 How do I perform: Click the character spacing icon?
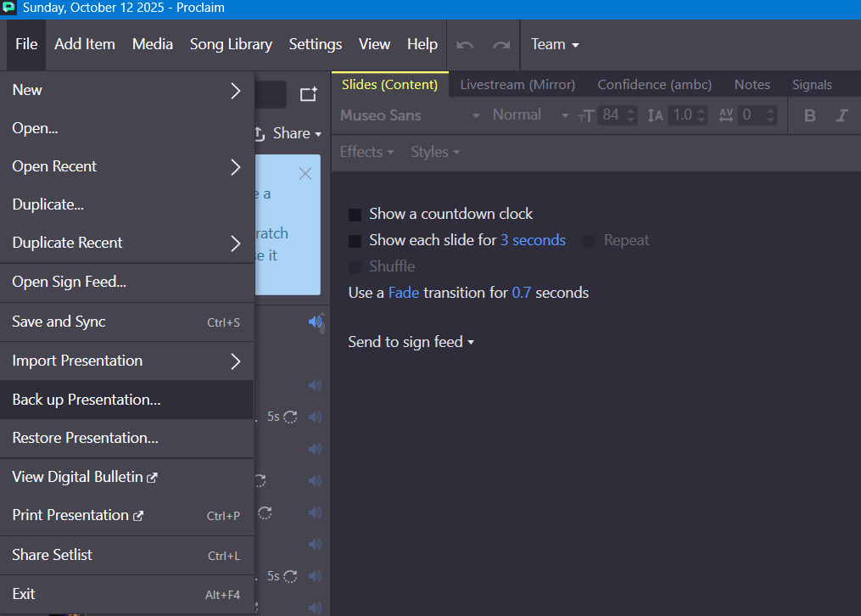[x=726, y=115]
